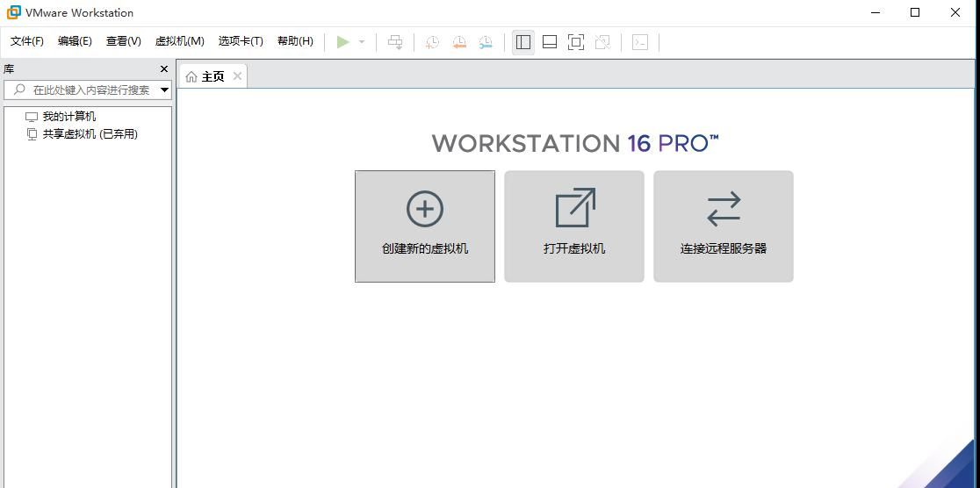Open the power options dropdown arrow
Image resolution: width=980 pixels, height=488 pixels.
(361, 42)
